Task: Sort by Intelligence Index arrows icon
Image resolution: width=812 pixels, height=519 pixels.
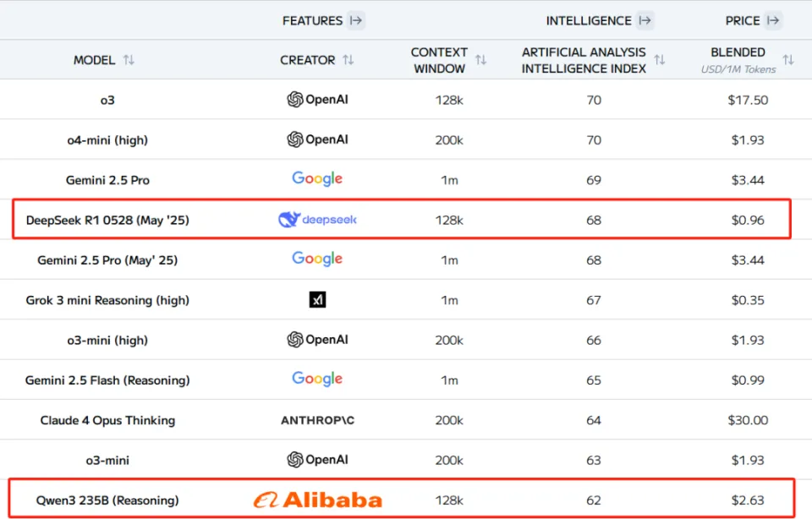Action: (x=659, y=60)
